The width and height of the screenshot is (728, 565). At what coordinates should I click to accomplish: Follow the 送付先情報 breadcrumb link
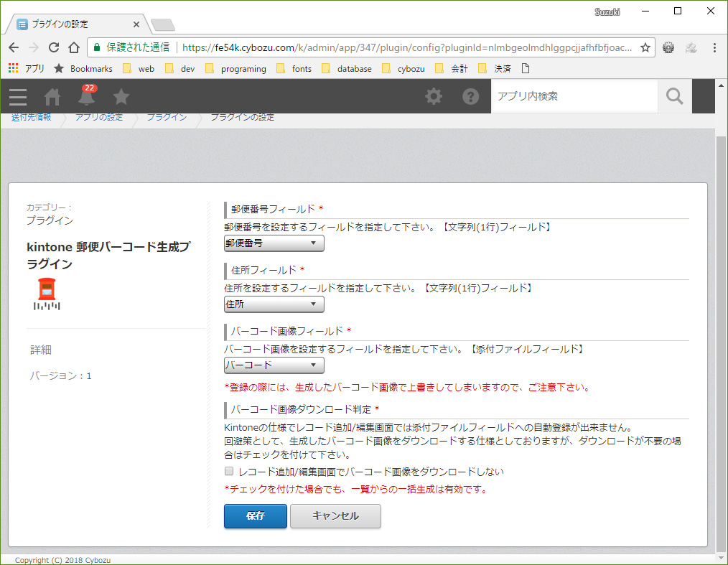point(31,118)
